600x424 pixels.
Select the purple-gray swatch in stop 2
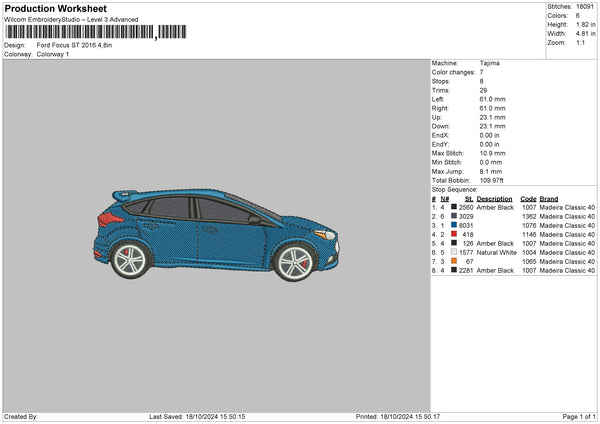click(x=455, y=216)
